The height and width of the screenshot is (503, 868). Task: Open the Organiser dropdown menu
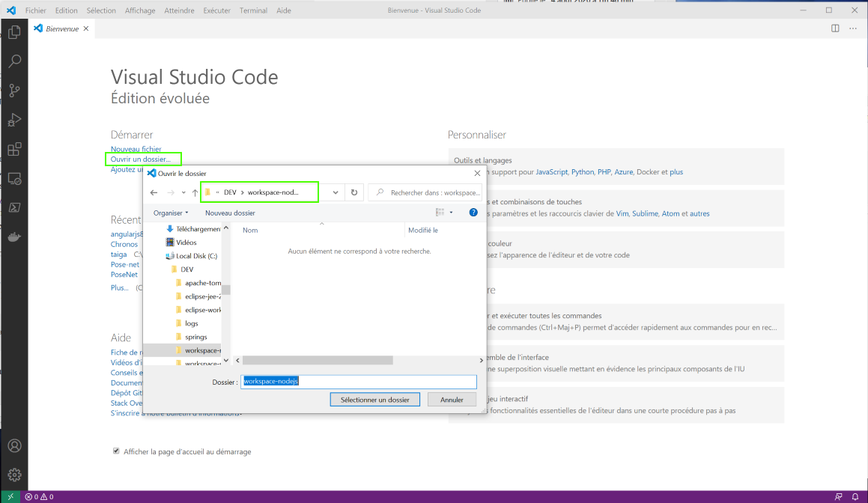click(x=171, y=213)
